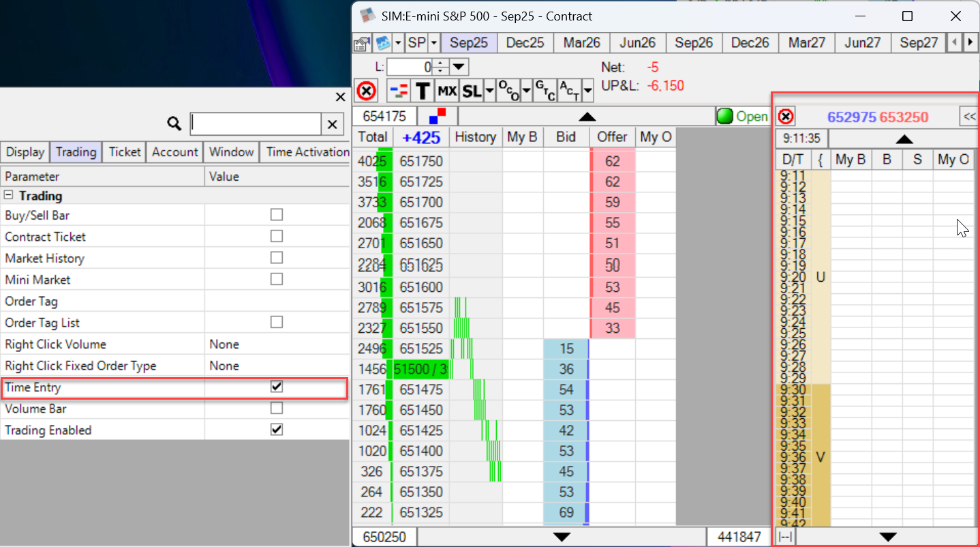Click the T order type icon
The height and width of the screenshot is (547, 980).
click(423, 91)
